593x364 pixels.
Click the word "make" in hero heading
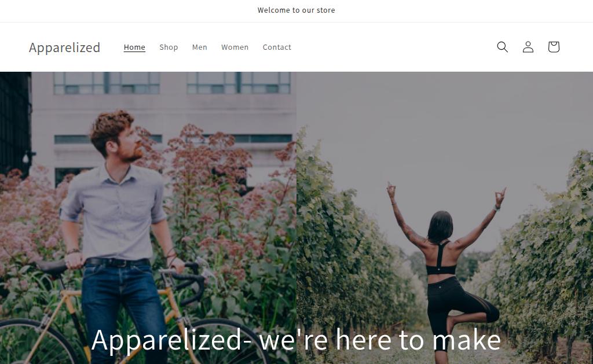coord(466,339)
